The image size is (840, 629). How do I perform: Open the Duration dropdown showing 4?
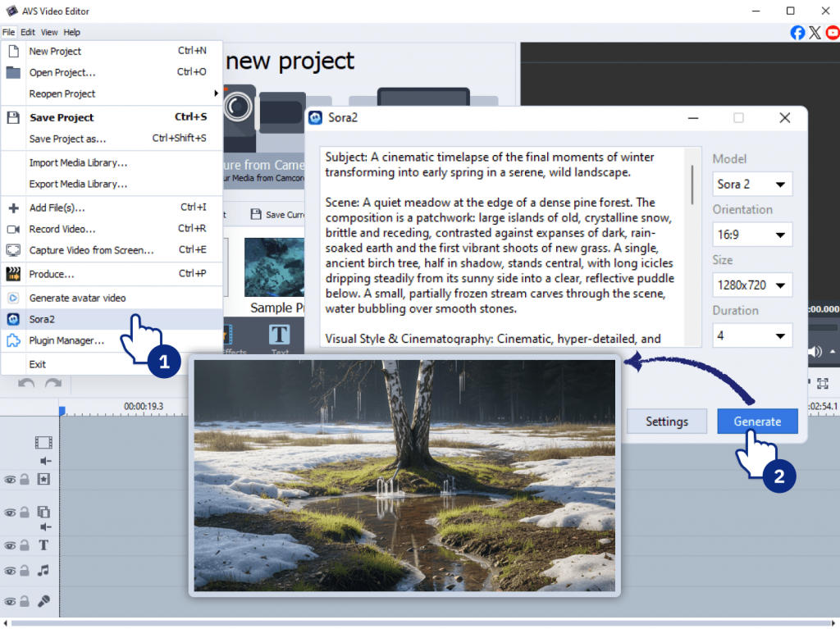pyautogui.click(x=751, y=335)
